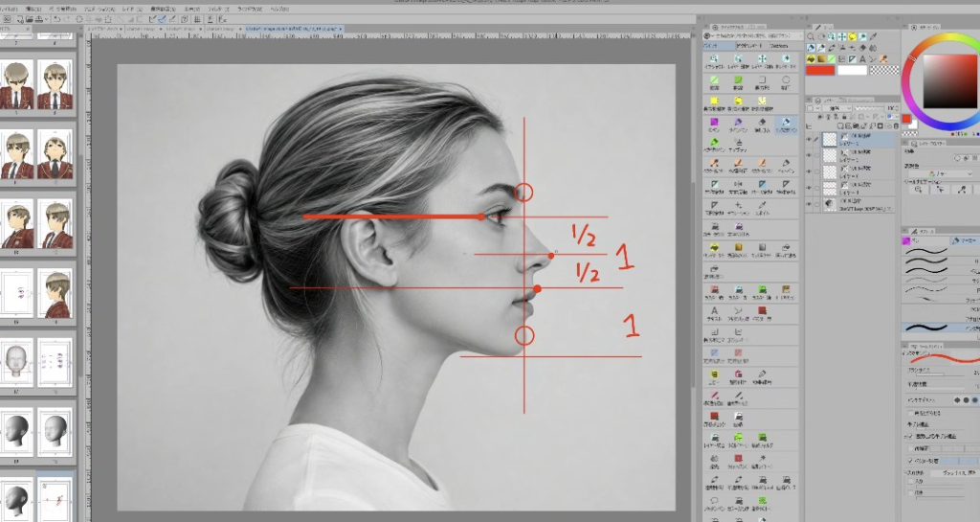Select the darkest anti-aliasing circle option
The height and width of the screenshot is (522, 980).
point(974,400)
